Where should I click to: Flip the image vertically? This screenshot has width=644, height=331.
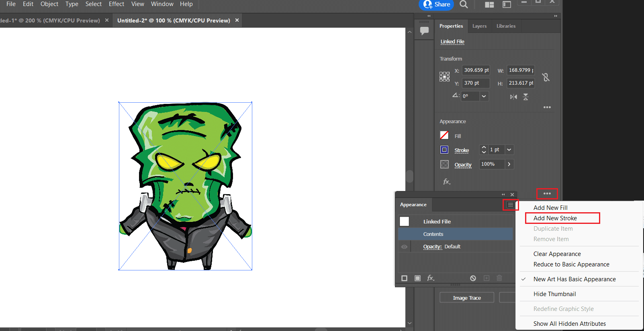pyautogui.click(x=525, y=97)
